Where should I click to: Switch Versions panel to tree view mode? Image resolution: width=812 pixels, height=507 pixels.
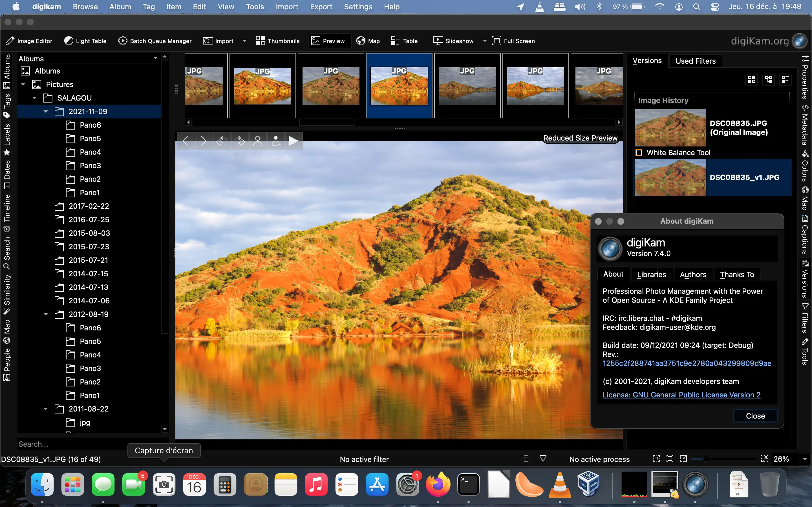[769, 79]
